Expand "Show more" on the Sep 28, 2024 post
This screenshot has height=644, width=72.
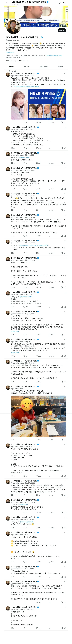[x=15, y=331]
